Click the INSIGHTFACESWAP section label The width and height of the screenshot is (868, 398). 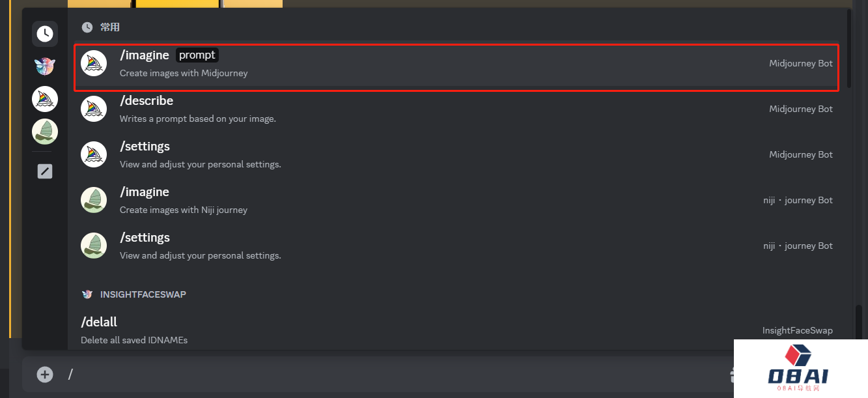point(143,294)
